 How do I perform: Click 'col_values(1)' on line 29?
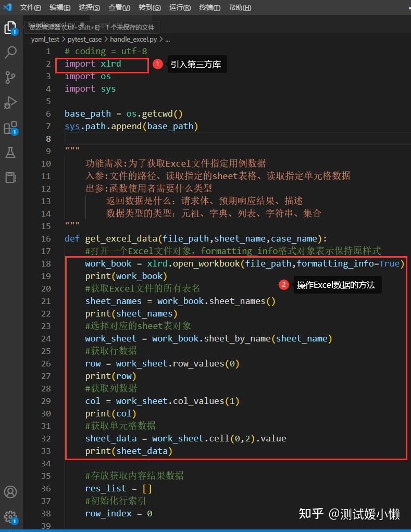tap(206, 401)
